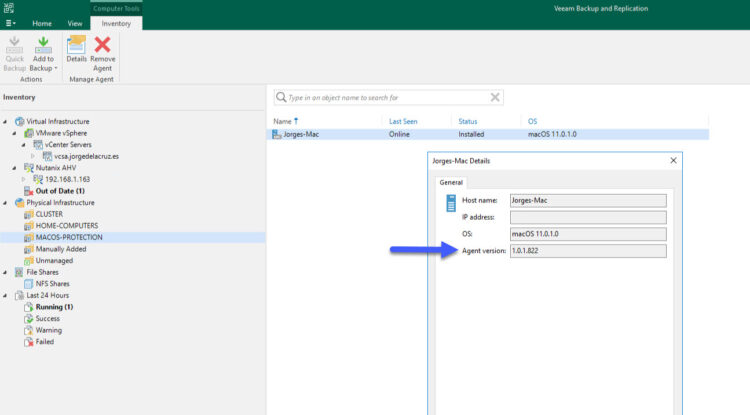This screenshot has height=415, width=750.
Task: Open the agent Details ribbon icon
Action: tap(76, 44)
